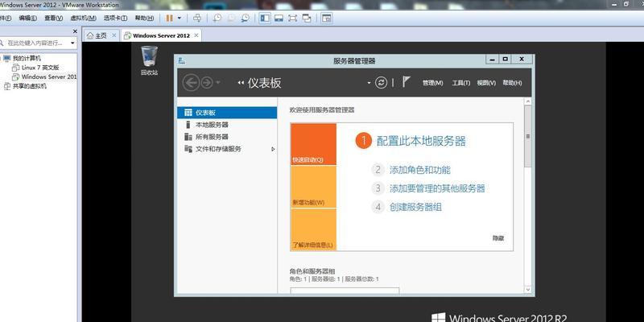This screenshot has width=644, height=322.
Task: Select 本地服务器 in the sidebar
Action: tap(227, 125)
